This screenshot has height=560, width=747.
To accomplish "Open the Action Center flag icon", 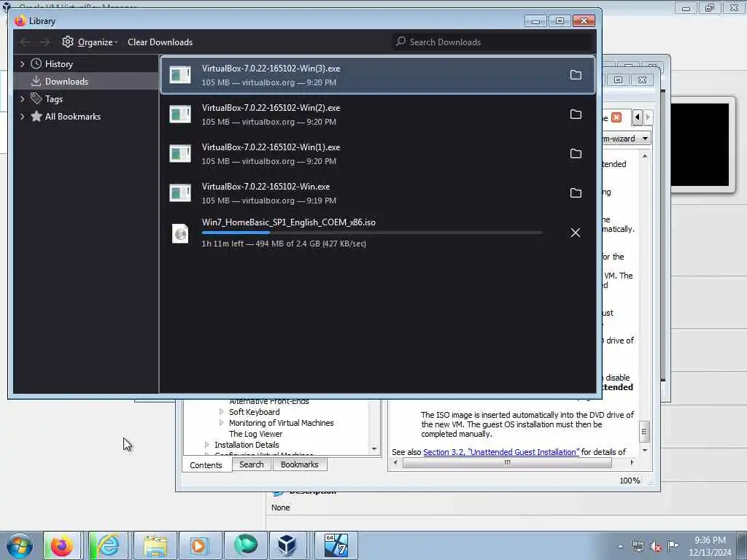I will [x=673, y=546].
